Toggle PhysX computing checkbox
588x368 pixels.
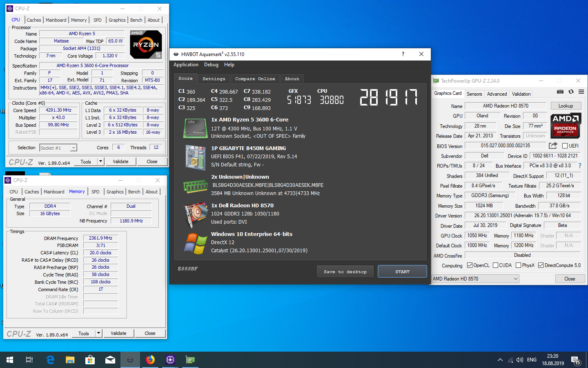(x=518, y=265)
